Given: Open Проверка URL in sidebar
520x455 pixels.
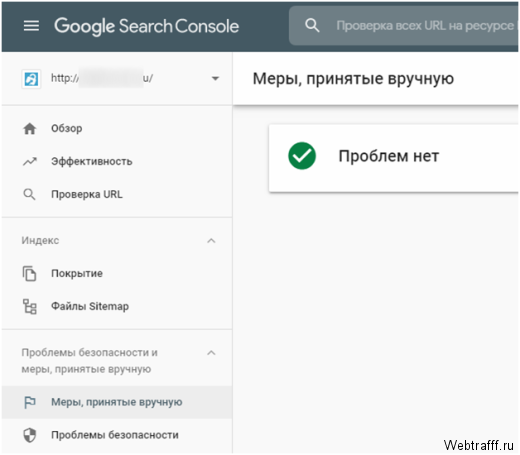Looking at the screenshot, I should pos(87,194).
